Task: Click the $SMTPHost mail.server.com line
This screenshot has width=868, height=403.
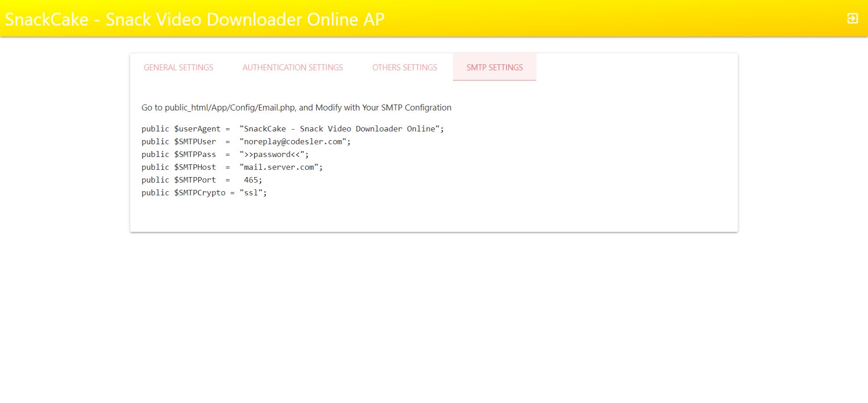Action: coord(232,167)
